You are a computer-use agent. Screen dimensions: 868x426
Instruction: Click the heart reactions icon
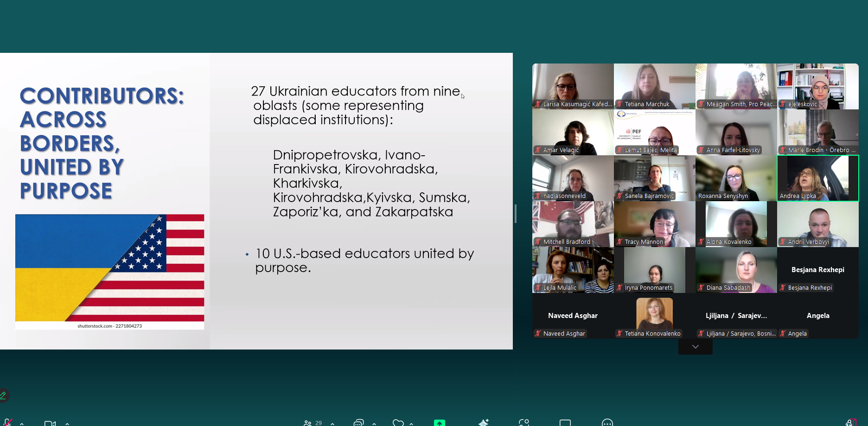click(x=398, y=423)
